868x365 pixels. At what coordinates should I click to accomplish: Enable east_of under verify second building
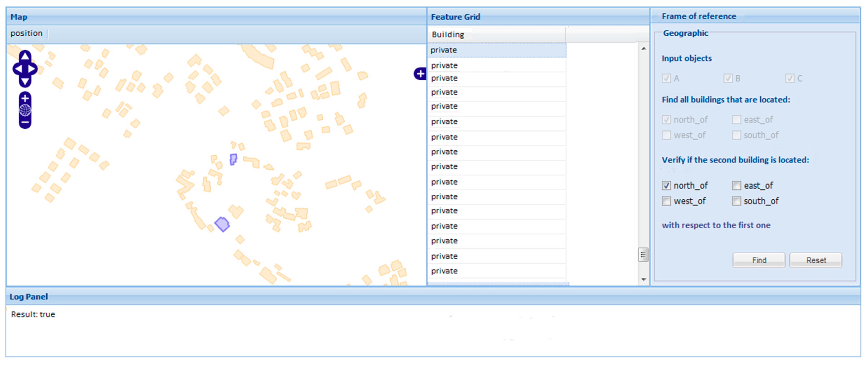736,186
